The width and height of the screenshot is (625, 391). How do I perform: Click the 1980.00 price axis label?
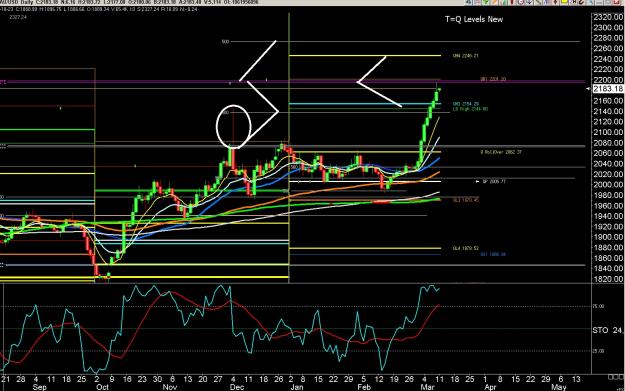608,195
